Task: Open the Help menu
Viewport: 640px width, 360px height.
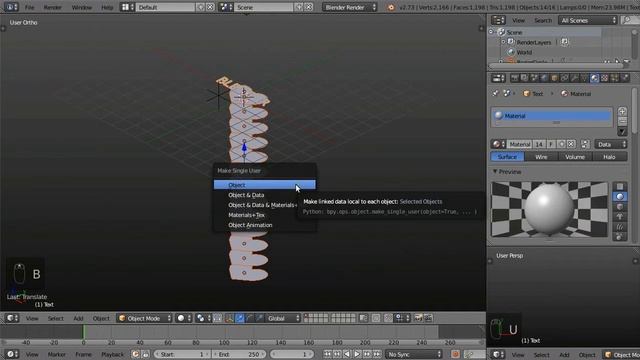Action: point(107,7)
